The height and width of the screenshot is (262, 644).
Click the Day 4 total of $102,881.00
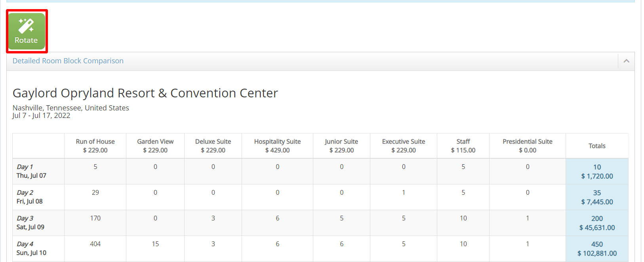click(x=597, y=253)
